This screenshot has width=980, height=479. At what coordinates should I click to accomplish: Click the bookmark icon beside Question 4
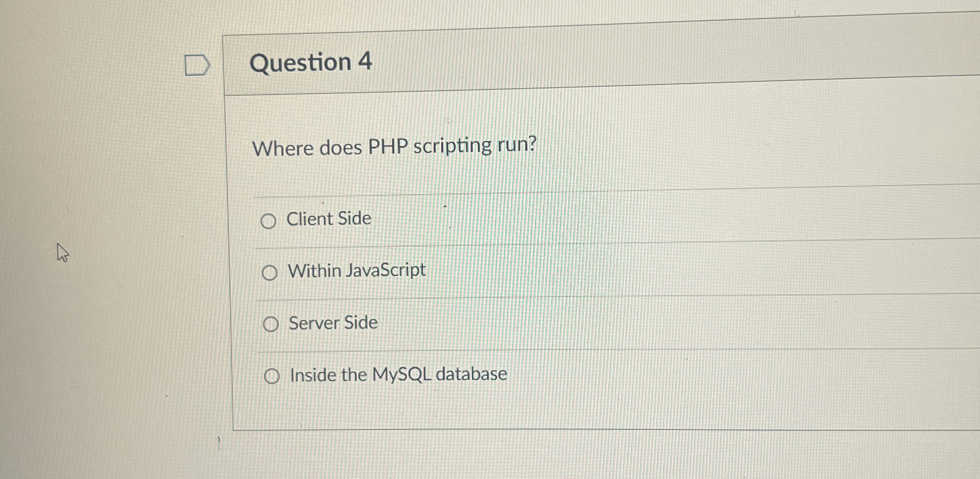[x=197, y=64]
